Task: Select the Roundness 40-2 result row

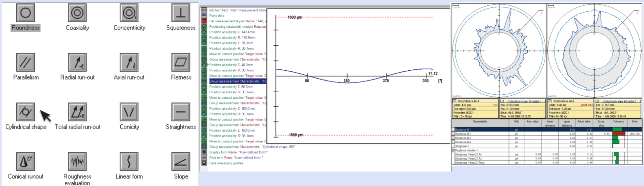Action: [x=463, y=134]
